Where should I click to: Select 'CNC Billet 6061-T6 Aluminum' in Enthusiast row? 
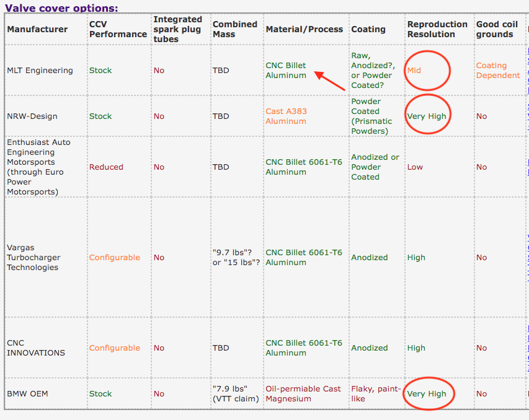point(304,167)
